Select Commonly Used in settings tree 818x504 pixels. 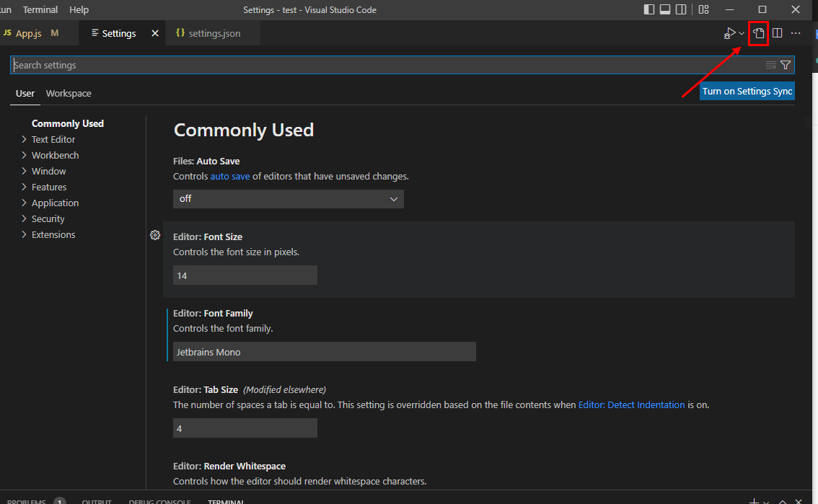(x=68, y=123)
